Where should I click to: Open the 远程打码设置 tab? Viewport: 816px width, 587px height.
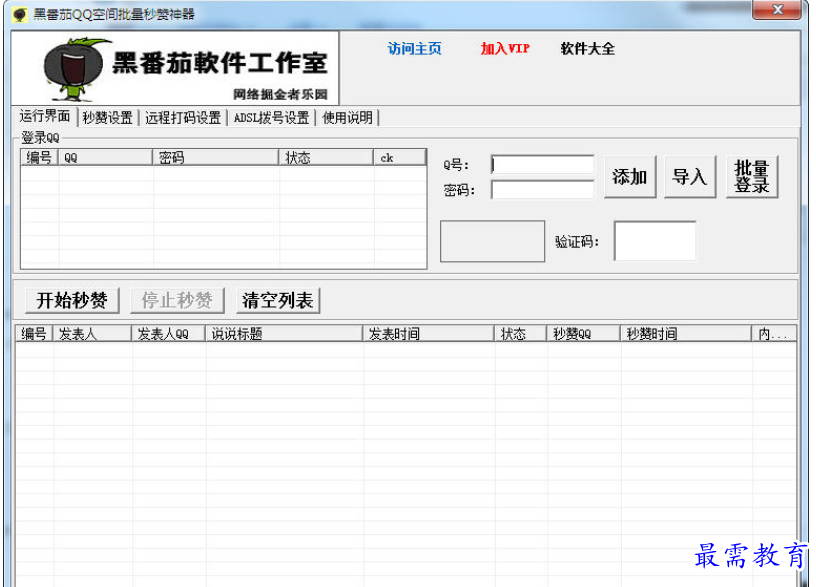pos(183,118)
